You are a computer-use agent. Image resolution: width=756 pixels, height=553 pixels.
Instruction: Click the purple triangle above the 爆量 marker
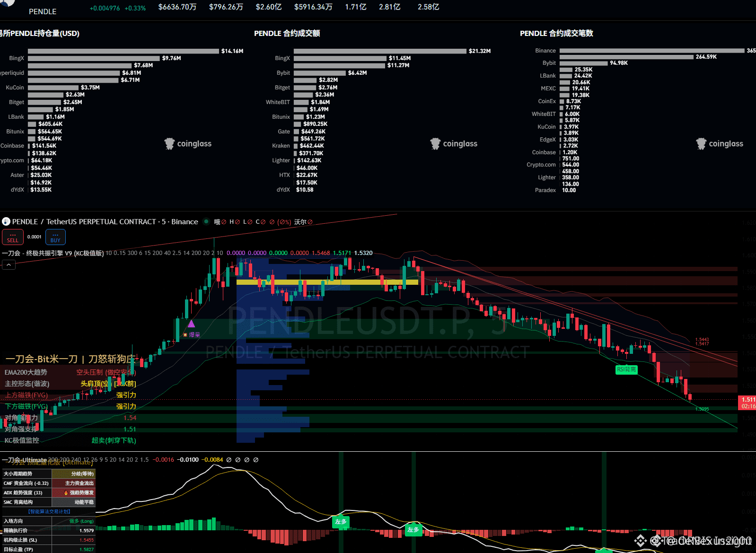click(x=191, y=324)
